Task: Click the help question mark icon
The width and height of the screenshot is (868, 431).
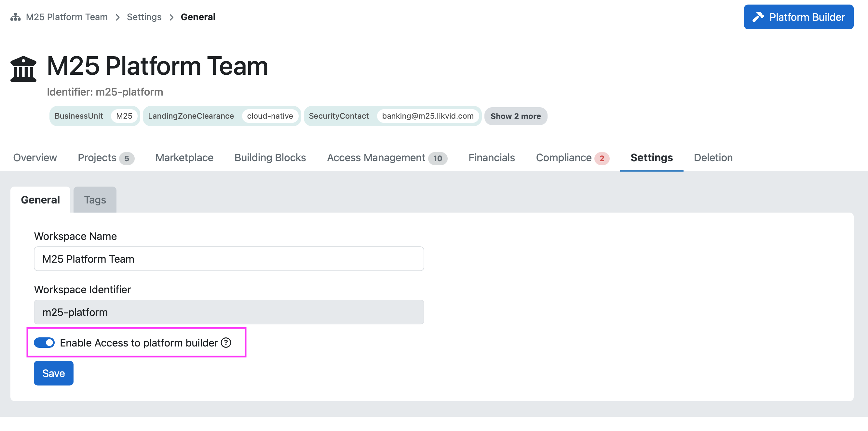Action: coord(226,343)
